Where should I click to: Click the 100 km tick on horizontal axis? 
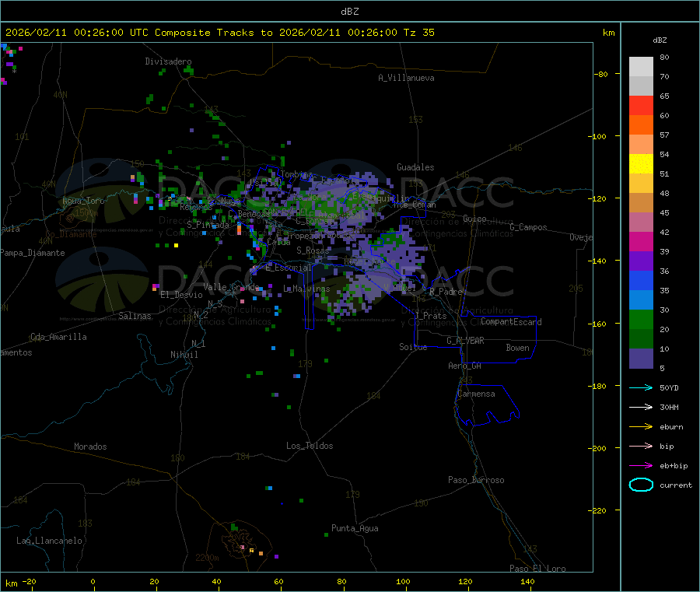(403, 581)
